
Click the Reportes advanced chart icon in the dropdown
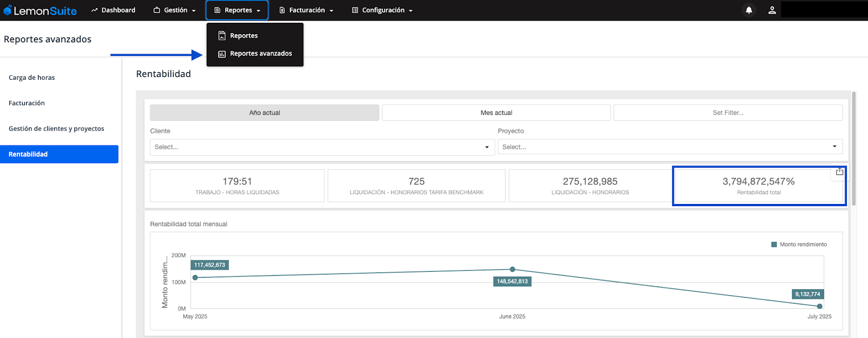(x=222, y=54)
